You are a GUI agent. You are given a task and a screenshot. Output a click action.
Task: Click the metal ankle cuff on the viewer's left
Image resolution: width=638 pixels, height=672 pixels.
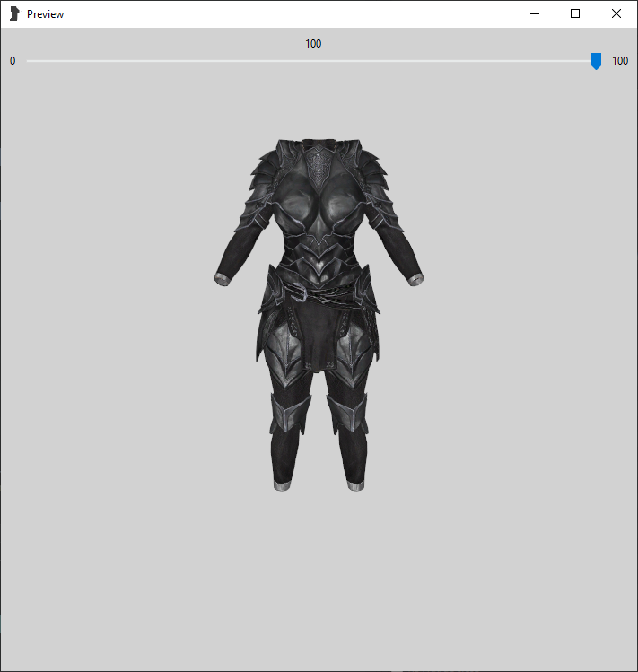[282, 485]
